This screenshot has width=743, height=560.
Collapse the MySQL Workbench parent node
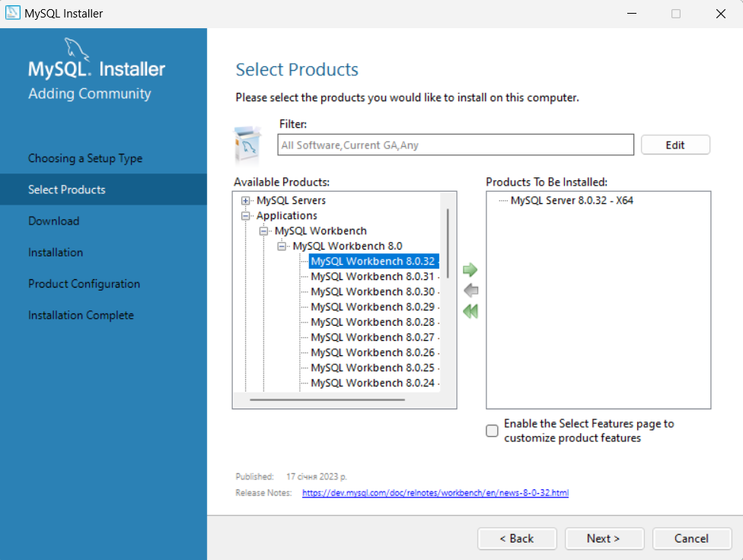(x=263, y=231)
